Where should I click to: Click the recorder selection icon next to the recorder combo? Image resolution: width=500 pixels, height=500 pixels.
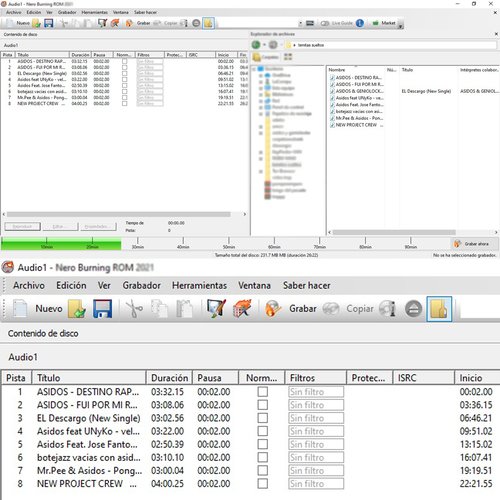[310, 23]
